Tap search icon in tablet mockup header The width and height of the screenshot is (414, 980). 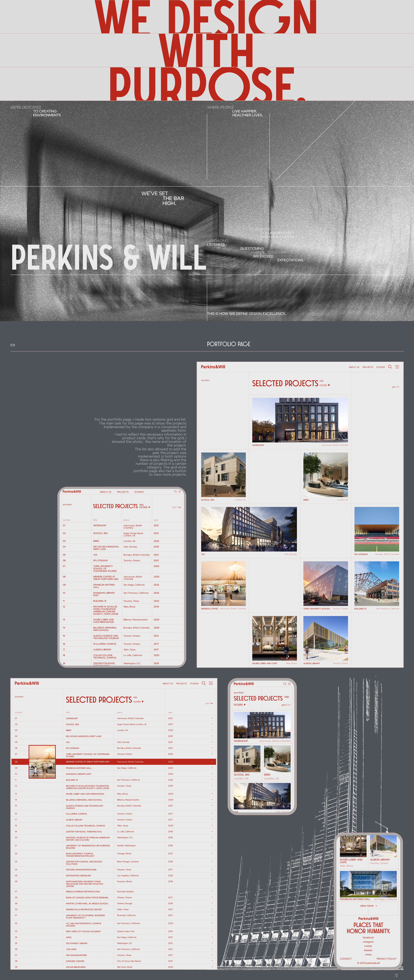coord(176,492)
